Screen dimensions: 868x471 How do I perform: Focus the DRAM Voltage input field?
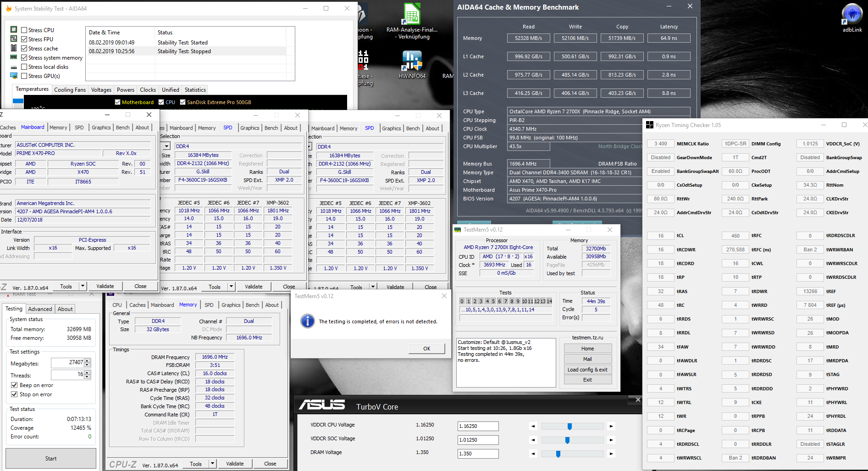tap(478, 454)
